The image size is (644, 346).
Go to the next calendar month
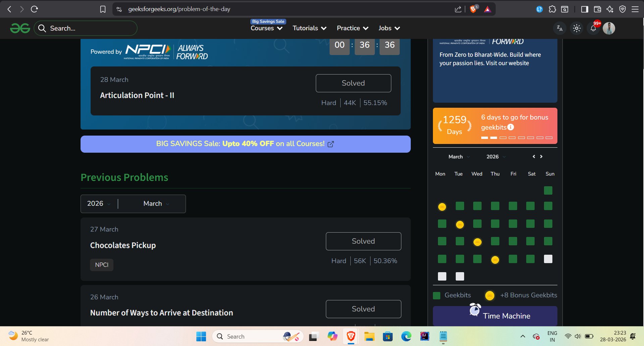point(541,157)
